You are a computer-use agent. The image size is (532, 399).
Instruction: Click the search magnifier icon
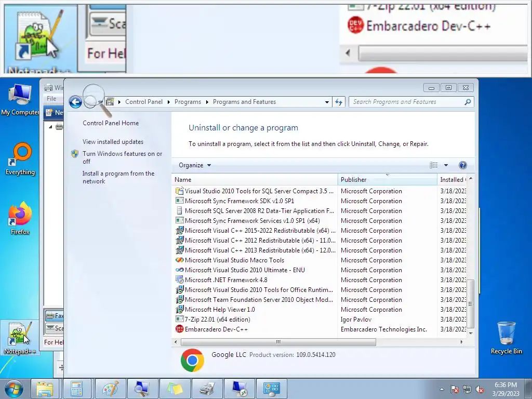[468, 102]
